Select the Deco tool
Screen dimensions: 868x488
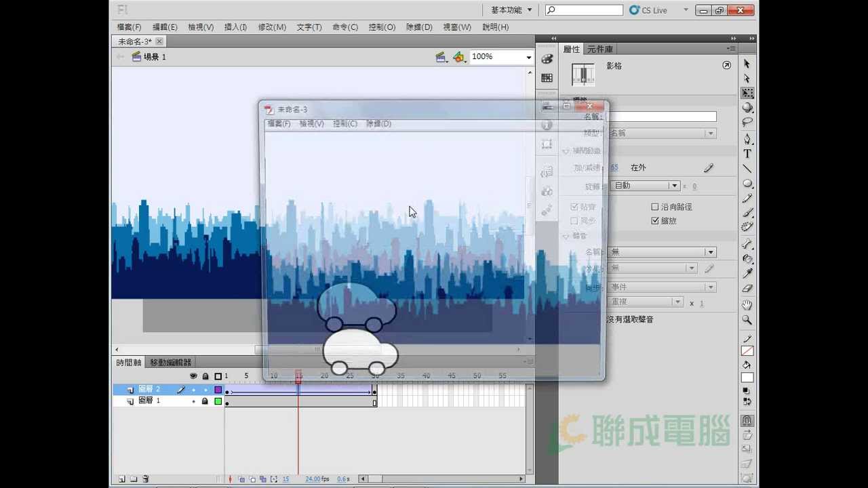(x=747, y=228)
